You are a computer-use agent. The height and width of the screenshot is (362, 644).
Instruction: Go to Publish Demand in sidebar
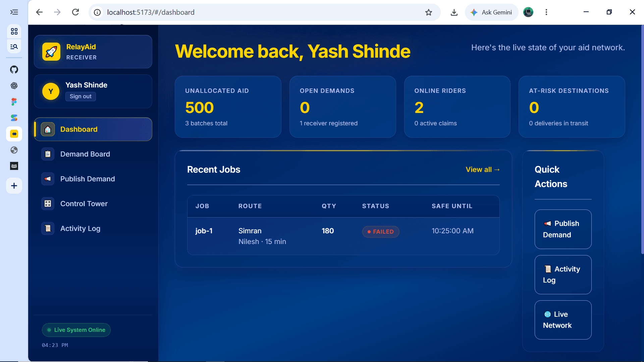point(93,179)
